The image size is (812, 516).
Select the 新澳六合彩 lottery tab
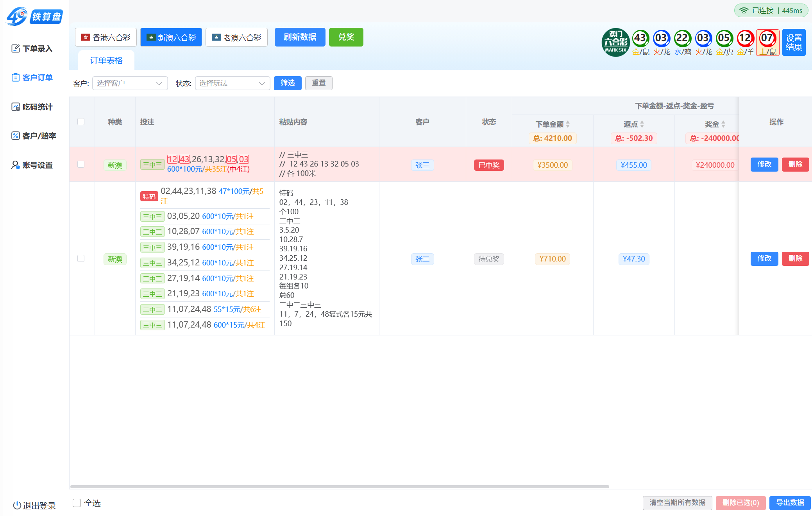(x=171, y=37)
